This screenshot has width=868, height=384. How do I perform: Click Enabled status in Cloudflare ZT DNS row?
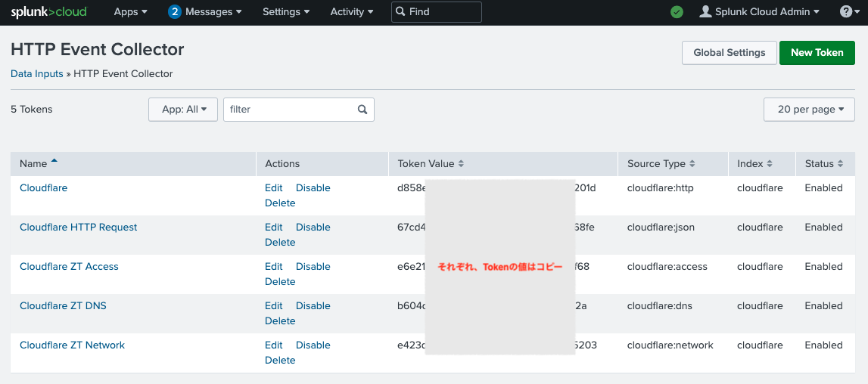click(x=823, y=306)
